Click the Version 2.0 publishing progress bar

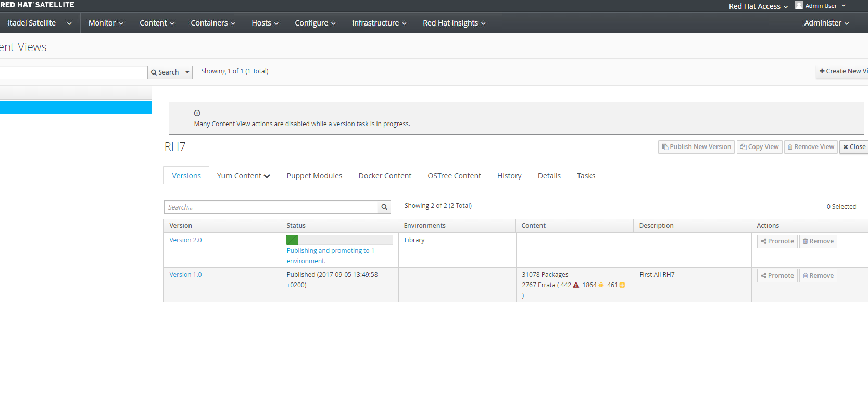[x=339, y=240]
